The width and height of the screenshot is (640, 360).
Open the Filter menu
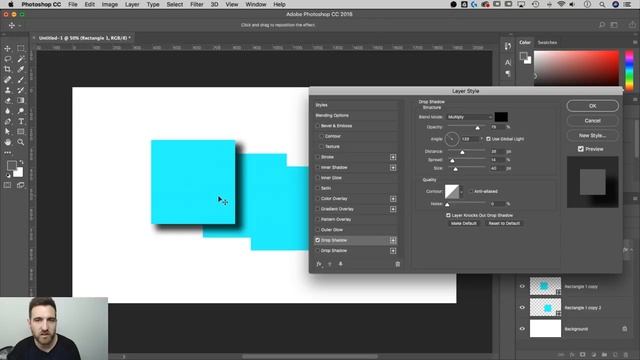point(196,4)
